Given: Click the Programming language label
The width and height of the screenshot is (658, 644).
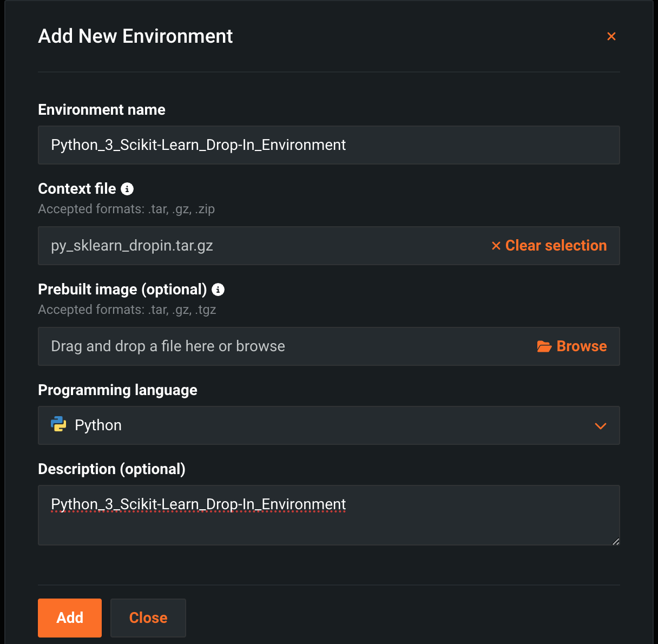Looking at the screenshot, I should point(117,390).
